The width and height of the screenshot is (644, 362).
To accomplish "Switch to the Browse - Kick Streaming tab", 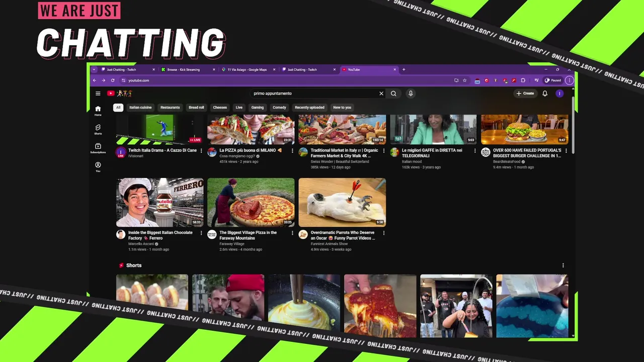I will coord(188,69).
